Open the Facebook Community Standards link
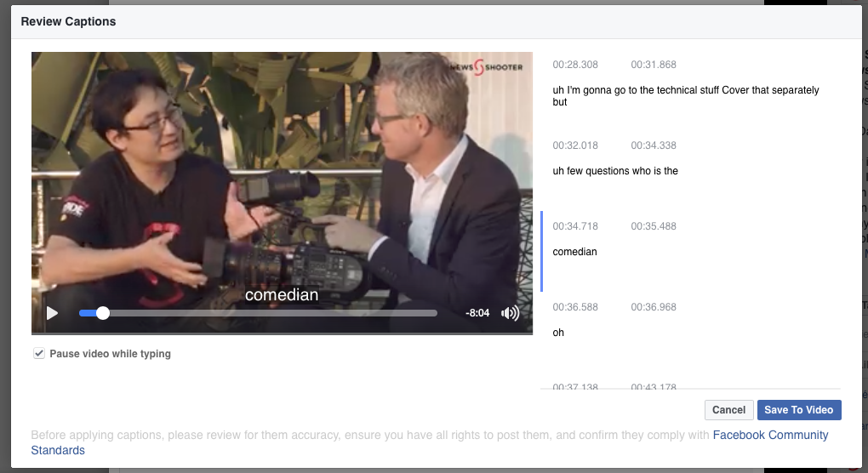The image size is (868, 473). 770,435
